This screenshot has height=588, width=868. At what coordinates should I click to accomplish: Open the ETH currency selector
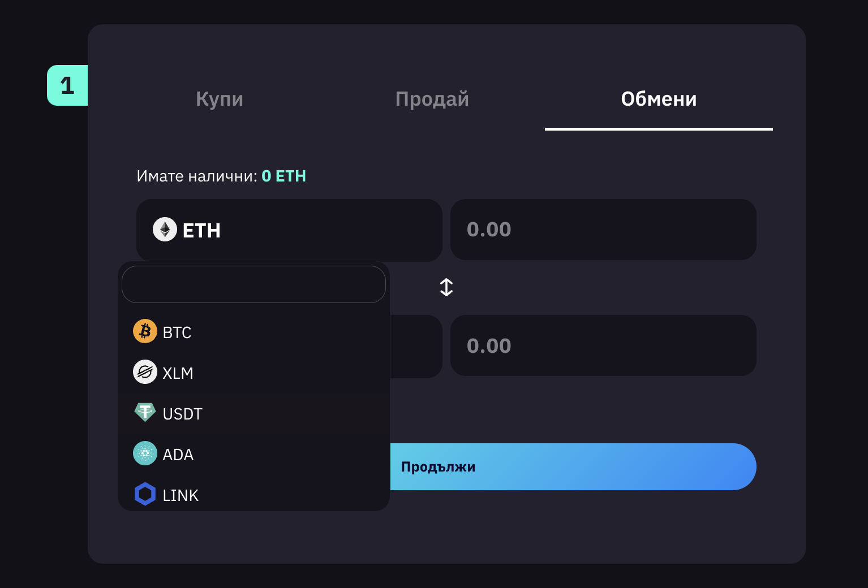(289, 230)
